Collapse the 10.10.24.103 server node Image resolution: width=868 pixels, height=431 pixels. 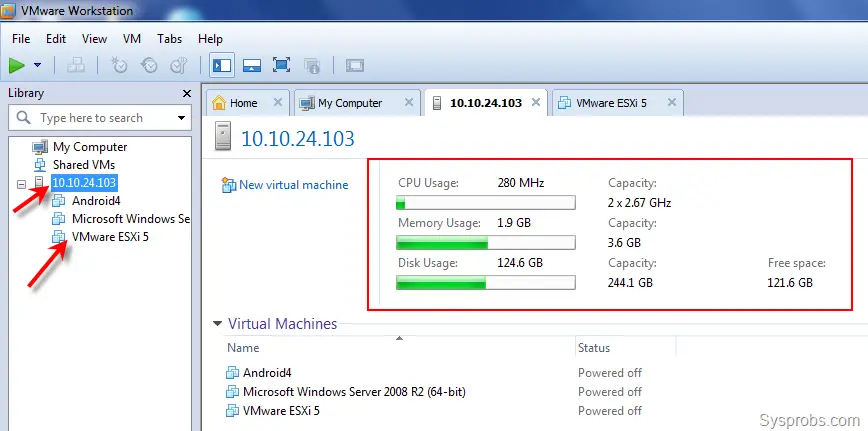coord(22,184)
